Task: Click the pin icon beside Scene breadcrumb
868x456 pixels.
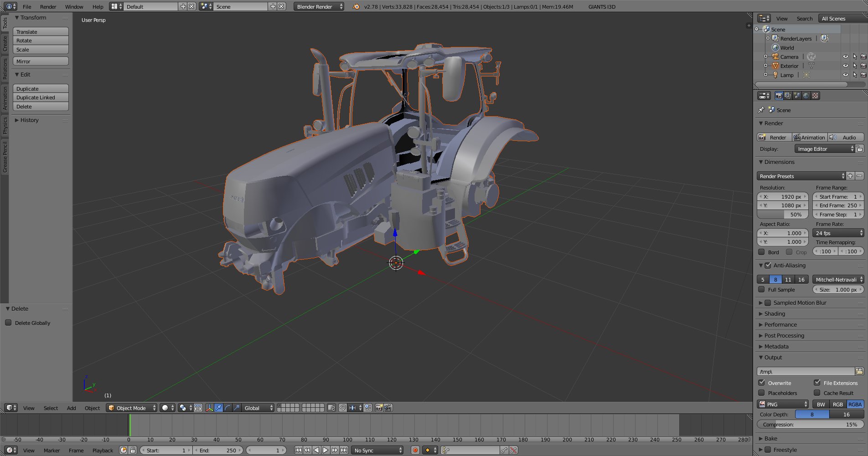Action: coord(761,110)
